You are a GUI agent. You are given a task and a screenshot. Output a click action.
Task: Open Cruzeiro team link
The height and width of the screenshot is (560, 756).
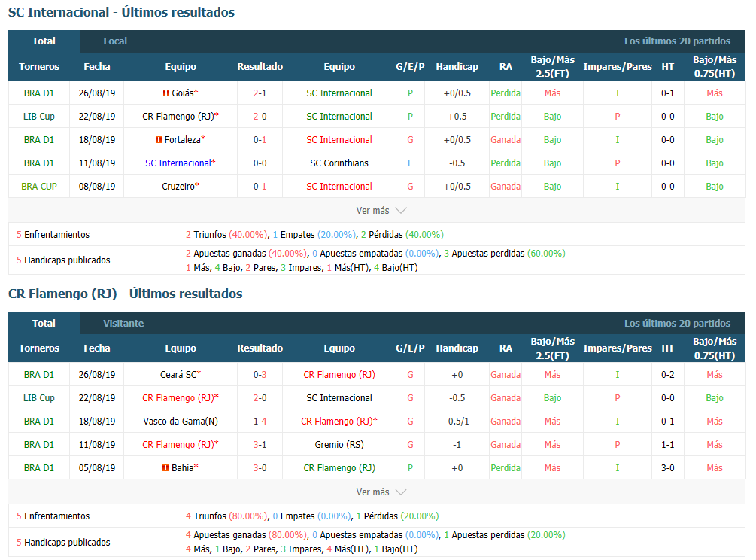click(x=178, y=187)
